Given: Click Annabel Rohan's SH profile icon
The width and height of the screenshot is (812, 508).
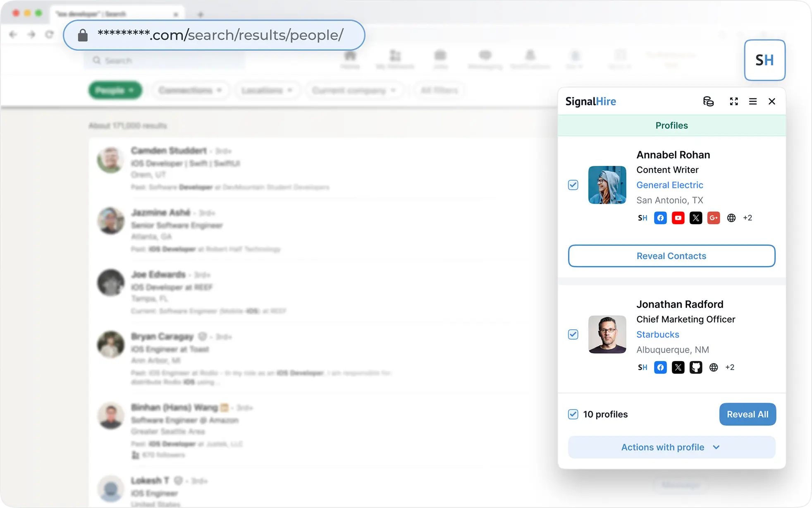Looking at the screenshot, I should click(642, 218).
